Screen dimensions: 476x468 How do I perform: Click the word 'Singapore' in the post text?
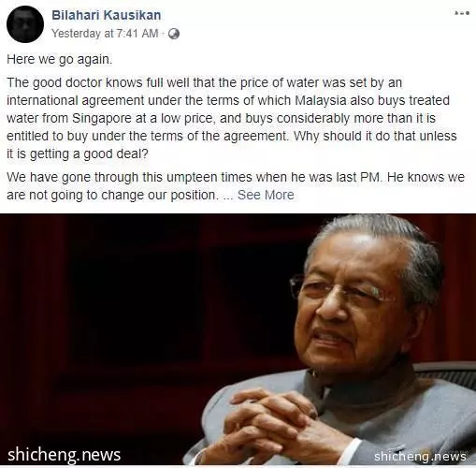[102, 119]
